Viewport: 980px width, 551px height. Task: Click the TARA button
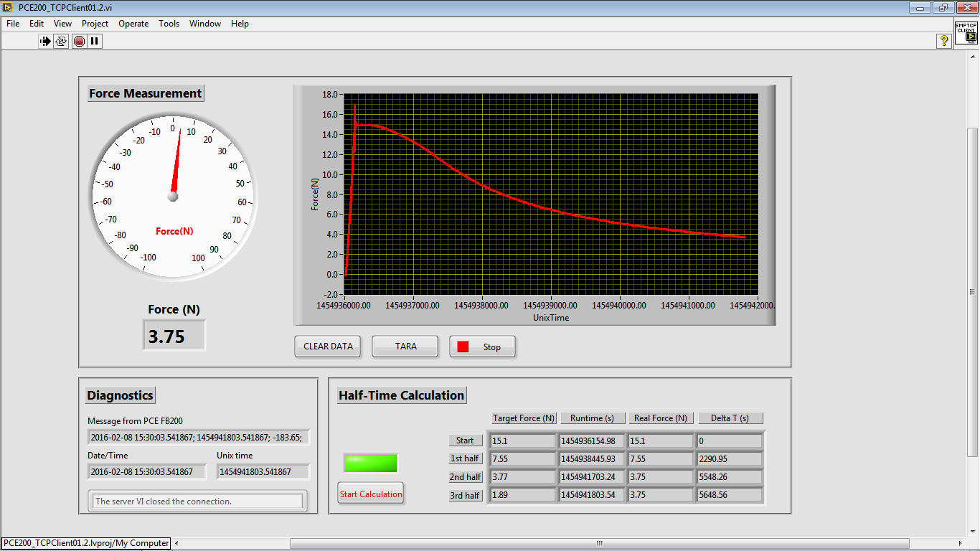coord(405,347)
